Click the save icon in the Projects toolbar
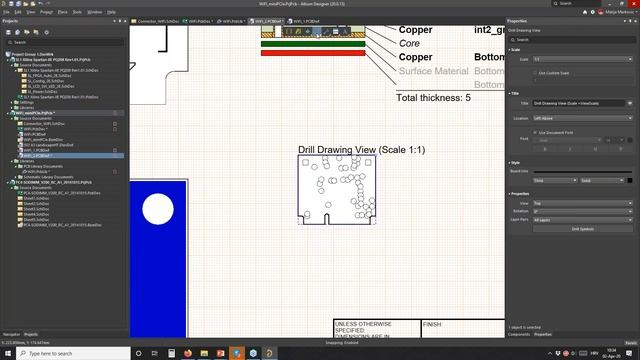This screenshot has height=360, width=640. tap(8, 32)
